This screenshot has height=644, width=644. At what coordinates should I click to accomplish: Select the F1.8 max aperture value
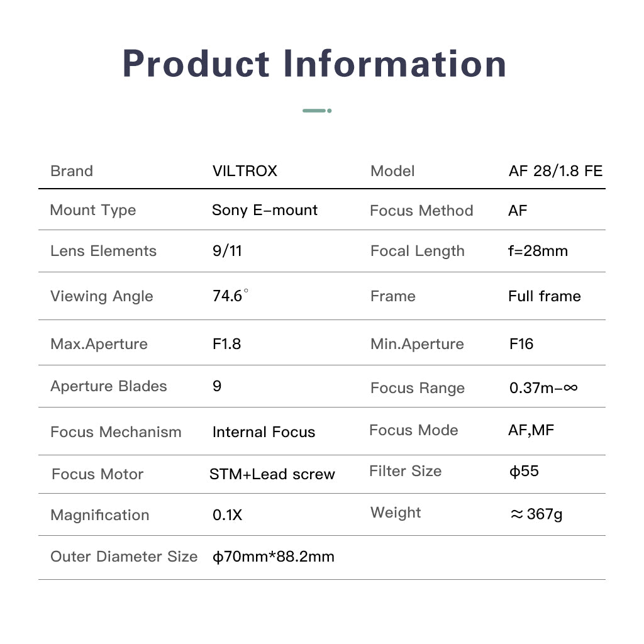(226, 344)
